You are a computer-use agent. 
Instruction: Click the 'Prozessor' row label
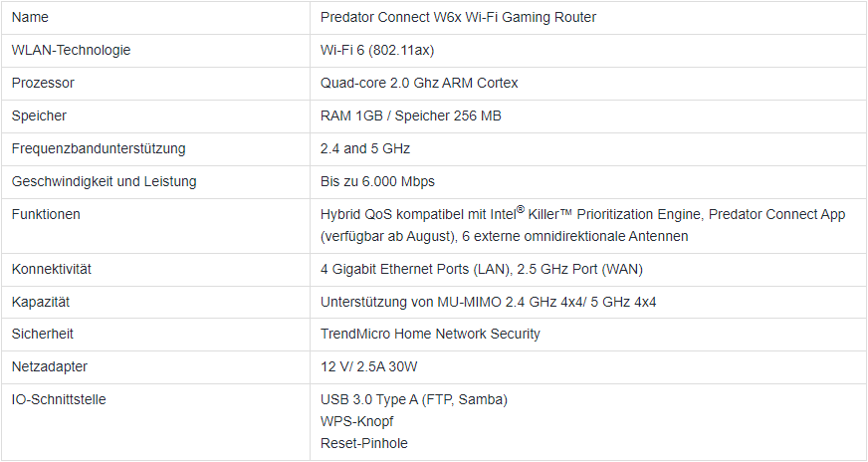(43, 83)
